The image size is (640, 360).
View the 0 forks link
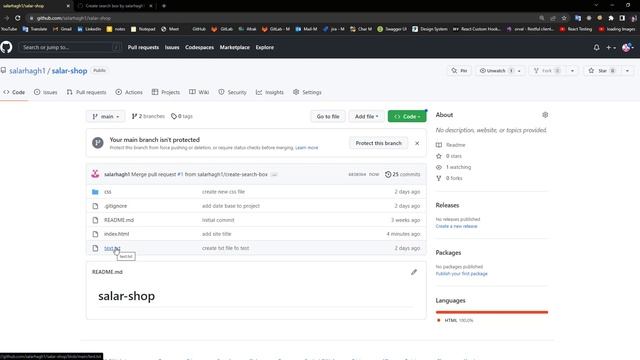pyautogui.click(x=449, y=178)
